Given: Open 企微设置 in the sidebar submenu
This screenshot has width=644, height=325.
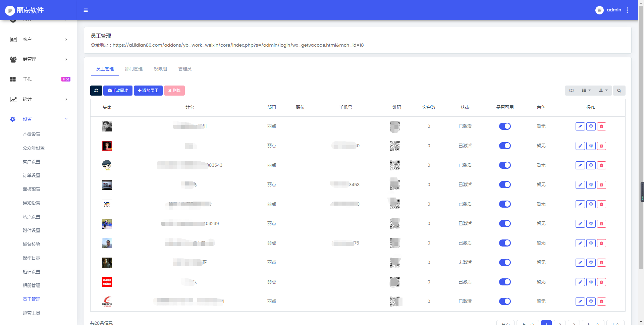Looking at the screenshot, I should tap(32, 134).
